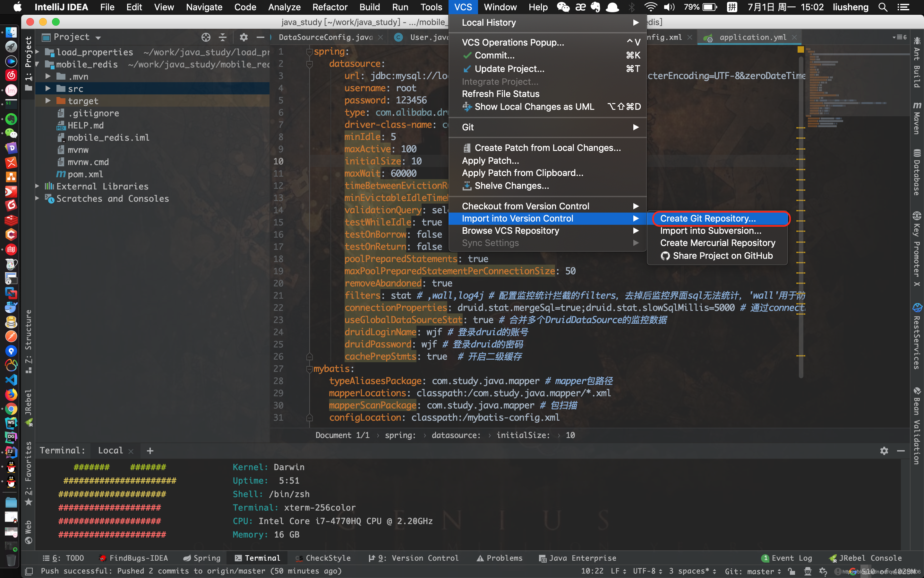Viewport: 924px width, 578px height.
Task: Close the Local terminal tab
Action: point(131,451)
